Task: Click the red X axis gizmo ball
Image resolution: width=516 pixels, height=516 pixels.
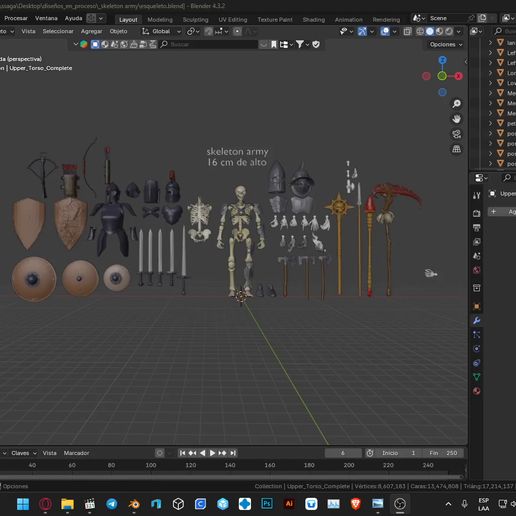Action: pos(459,76)
